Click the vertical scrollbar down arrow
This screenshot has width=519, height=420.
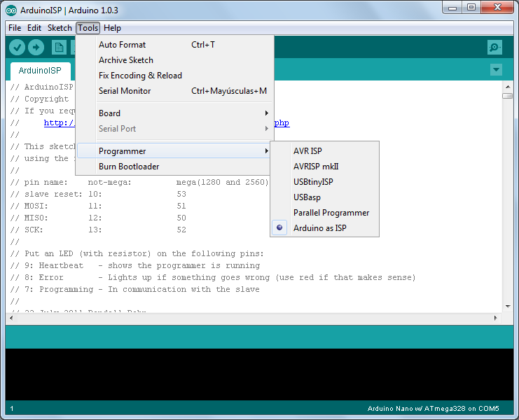coord(508,307)
